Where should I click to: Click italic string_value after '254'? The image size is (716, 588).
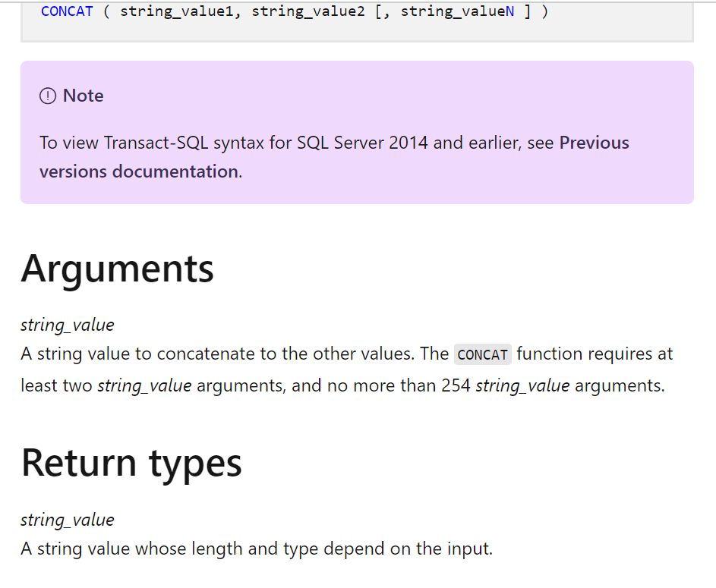point(522,385)
